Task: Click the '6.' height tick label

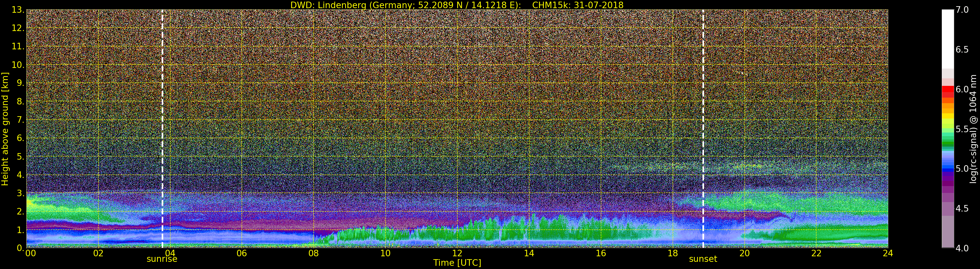Action: point(21,138)
